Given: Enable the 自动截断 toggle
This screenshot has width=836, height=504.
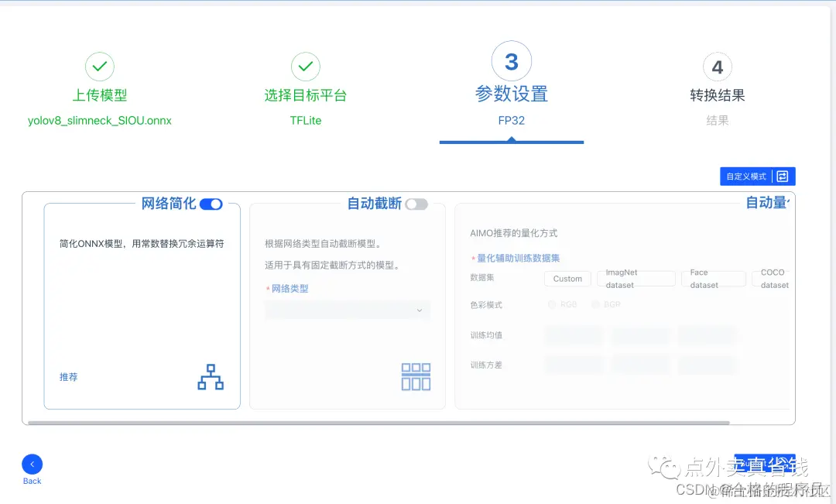Looking at the screenshot, I should coord(416,204).
